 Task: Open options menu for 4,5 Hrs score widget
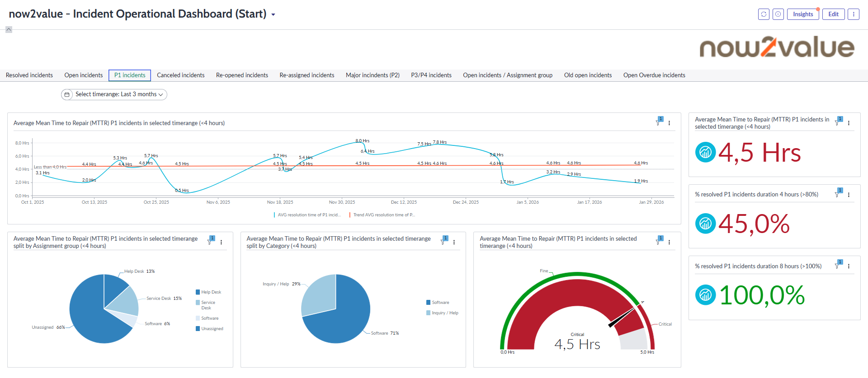pos(849,123)
